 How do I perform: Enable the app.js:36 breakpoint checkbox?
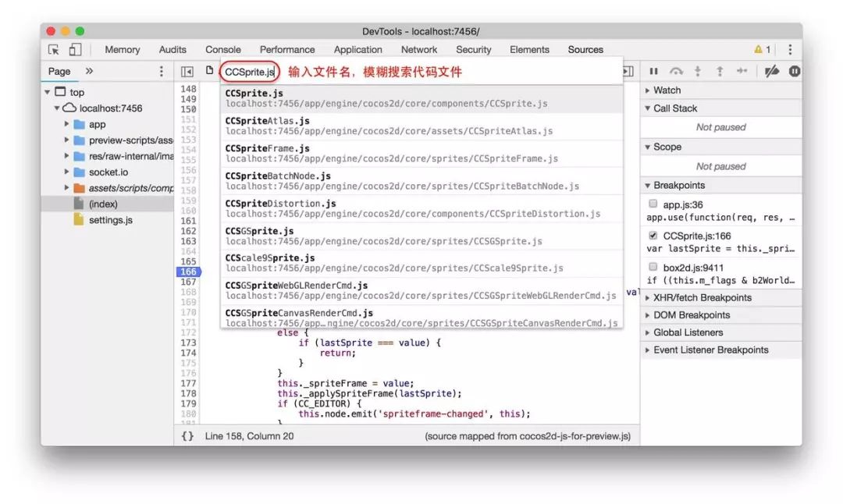653,204
